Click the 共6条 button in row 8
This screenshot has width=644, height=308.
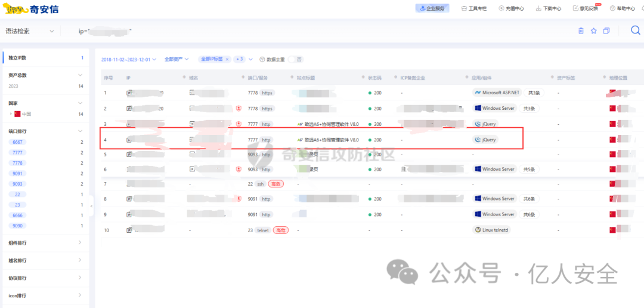tap(528, 199)
